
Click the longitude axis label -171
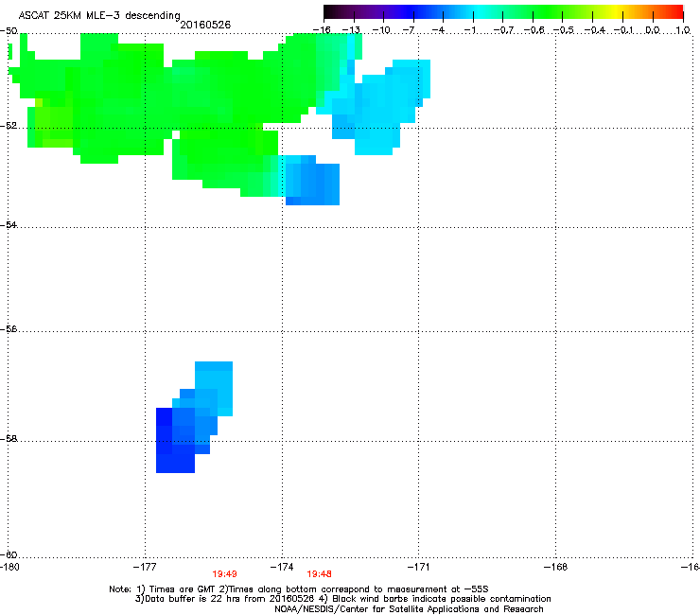[x=418, y=567]
